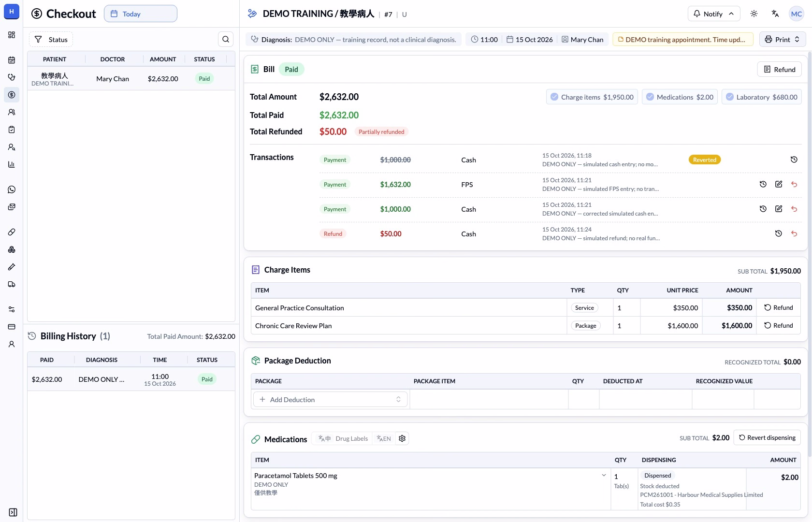This screenshot has width=812, height=522.
Task: Open the delivery truck icon in the sidebar
Action: coord(12,284)
